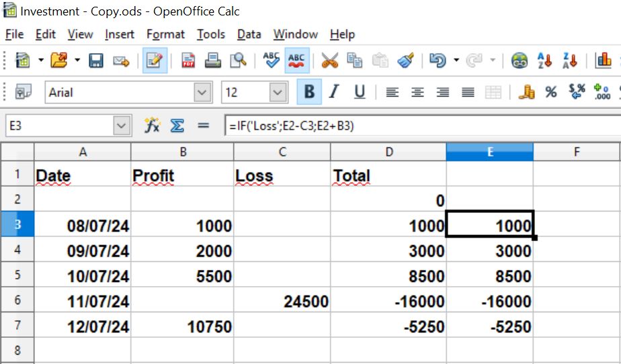Click the Sum sigma icon
This screenshot has width=621, height=364.
coord(177,126)
